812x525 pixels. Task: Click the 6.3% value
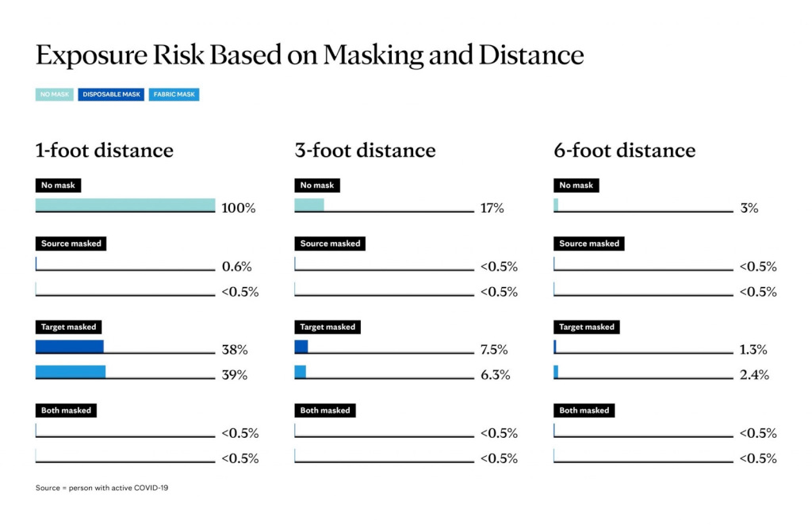(x=495, y=375)
